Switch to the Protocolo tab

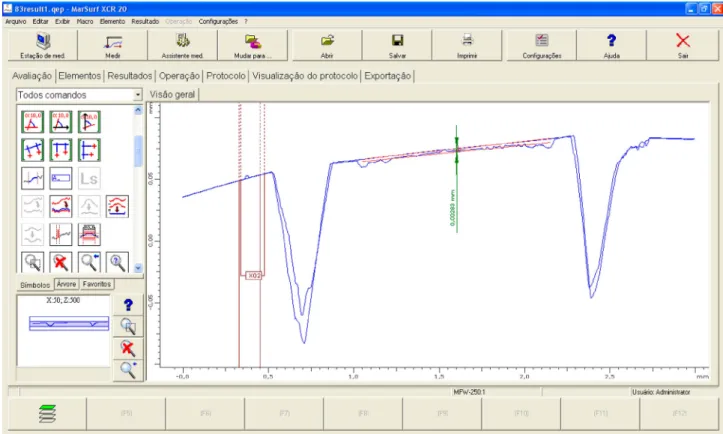226,76
